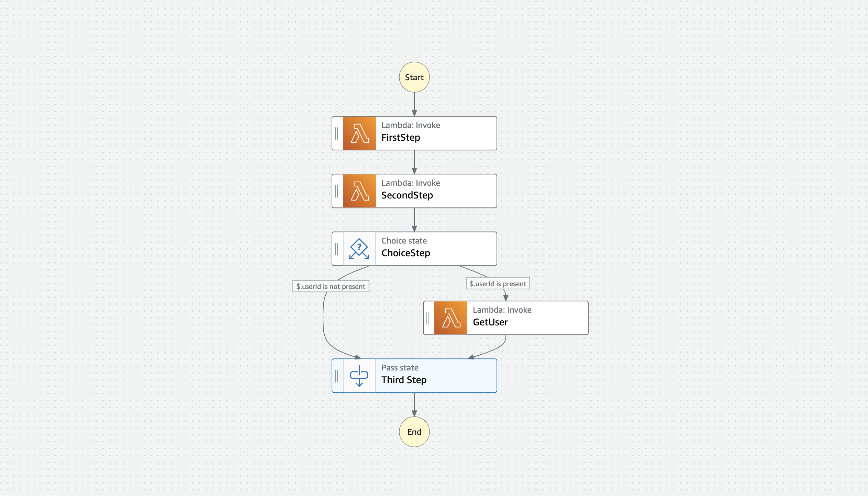Screen dimensions: 868x496
Task: Select the Pass state icon on Third Step
Action: pyautogui.click(x=359, y=375)
